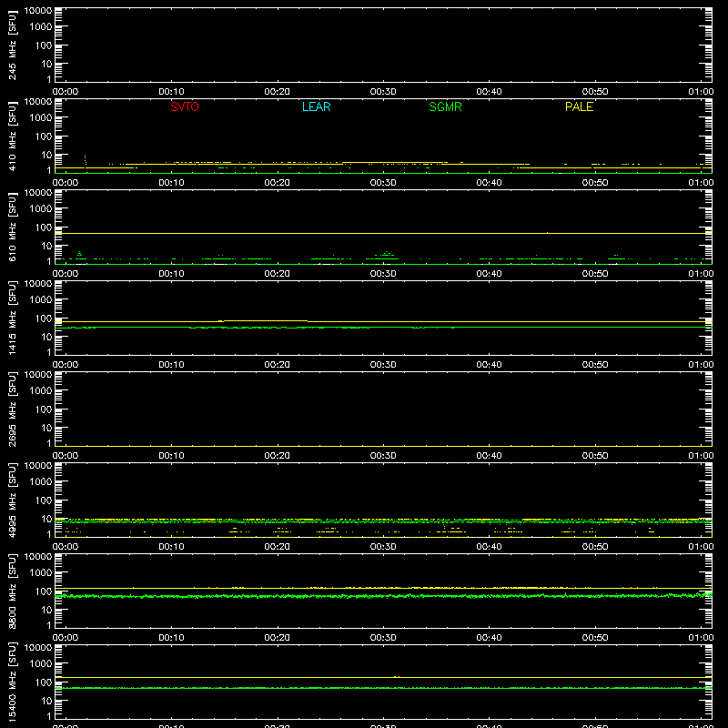The height and width of the screenshot is (728, 728).
Task: Click the cyan LEAR station label
Action: [x=316, y=106]
